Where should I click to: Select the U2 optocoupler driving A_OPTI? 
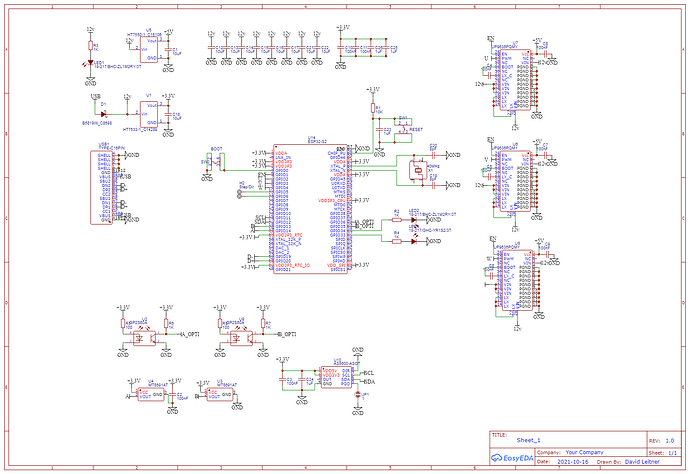click(x=144, y=338)
